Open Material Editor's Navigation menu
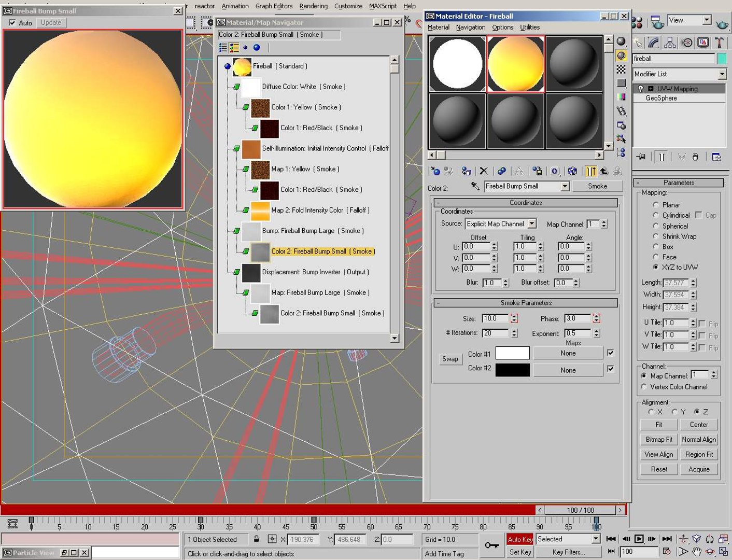Image resolution: width=732 pixels, height=560 pixels. click(x=470, y=27)
